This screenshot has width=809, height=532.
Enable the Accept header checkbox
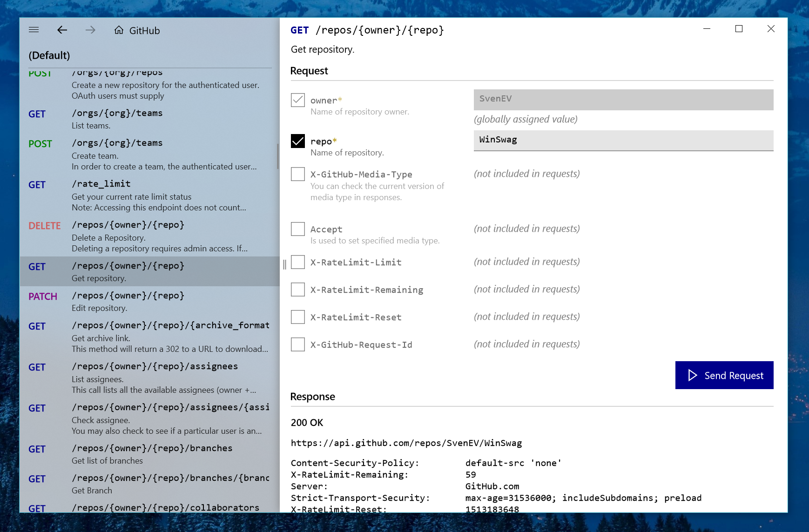298,229
